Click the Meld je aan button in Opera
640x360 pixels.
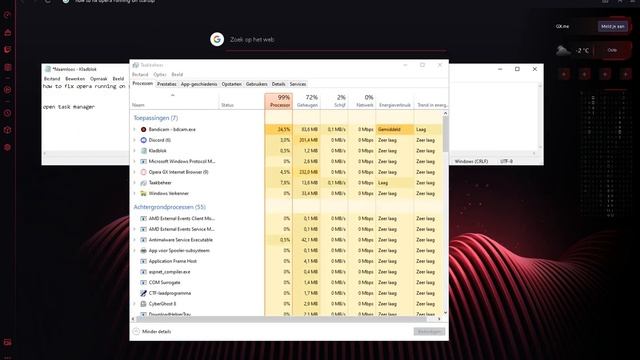tap(613, 26)
